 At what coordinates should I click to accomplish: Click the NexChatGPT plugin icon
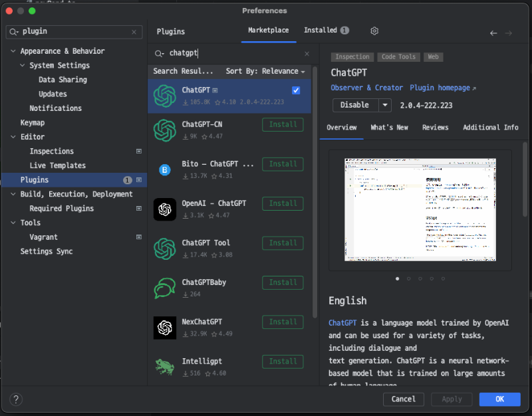pos(165,328)
